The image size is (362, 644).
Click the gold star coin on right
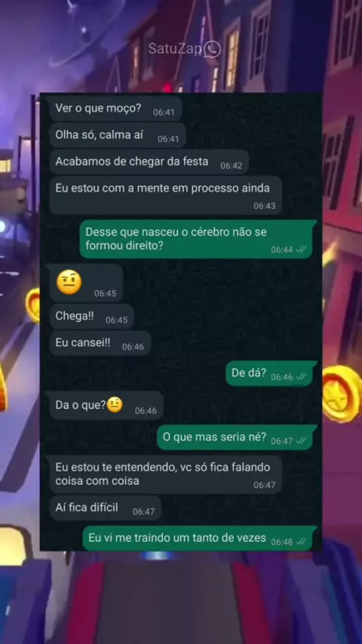342,394
